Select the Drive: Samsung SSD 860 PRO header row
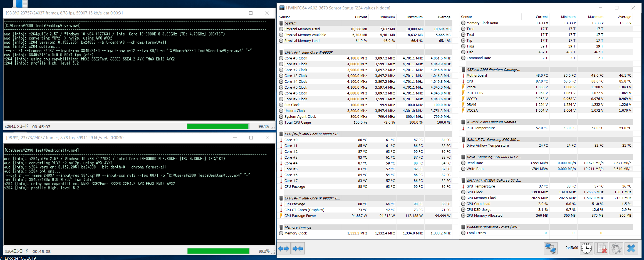The width and height of the screenshot is (644, 260). point(546,157)
